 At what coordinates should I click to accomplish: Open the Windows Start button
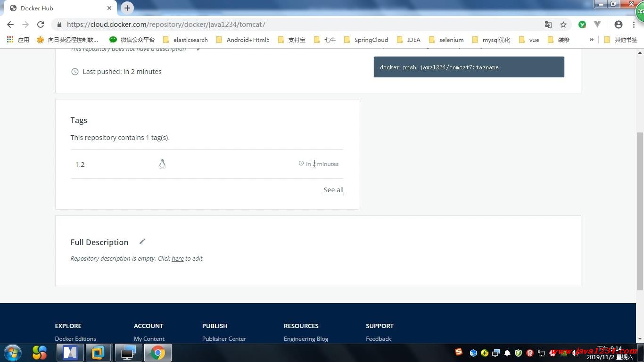click(x=13, y=353)
